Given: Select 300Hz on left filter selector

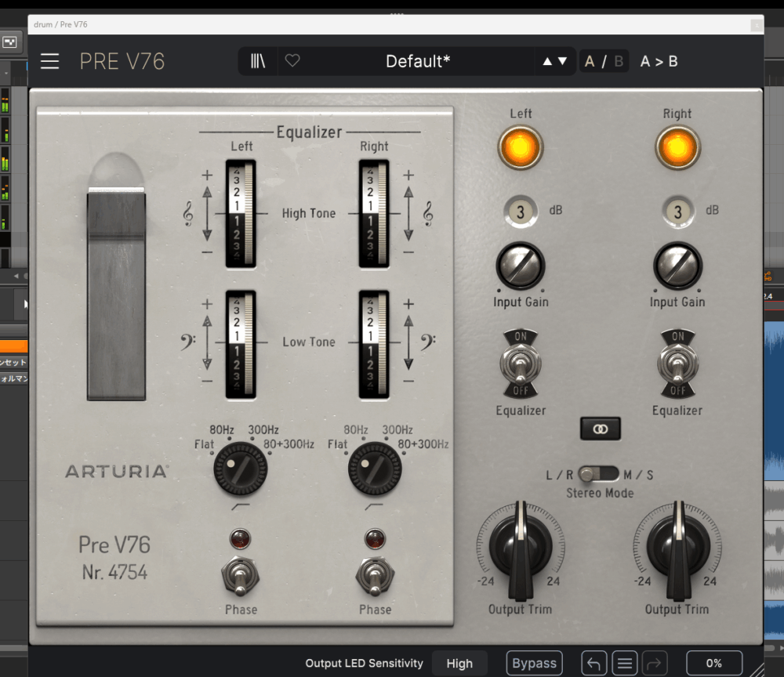Looking at the screenshot, I should [263, 429].
